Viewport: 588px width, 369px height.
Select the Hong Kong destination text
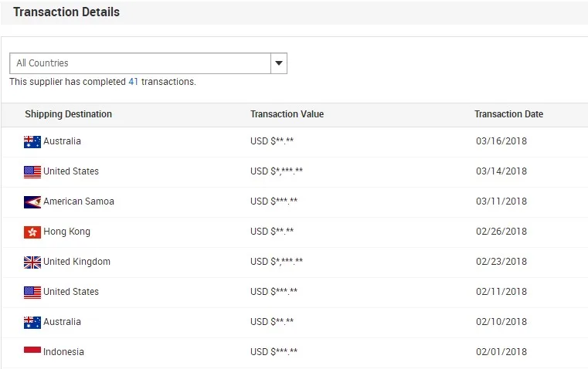66,232
